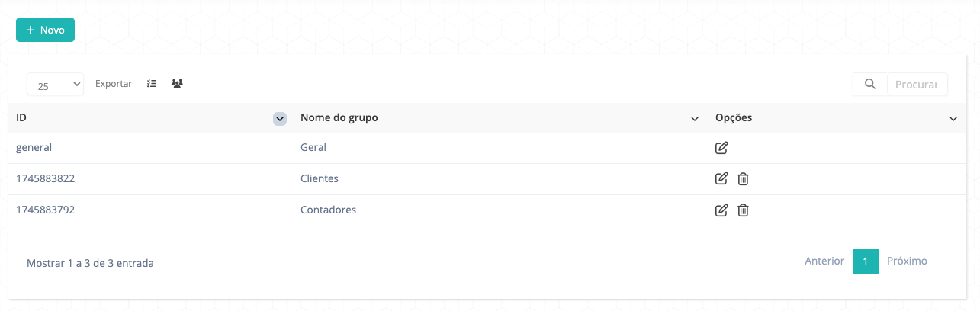Screen dimensions: 980x311
Task: Open editor for Contadores group
Action: click(x=721, y=210)
